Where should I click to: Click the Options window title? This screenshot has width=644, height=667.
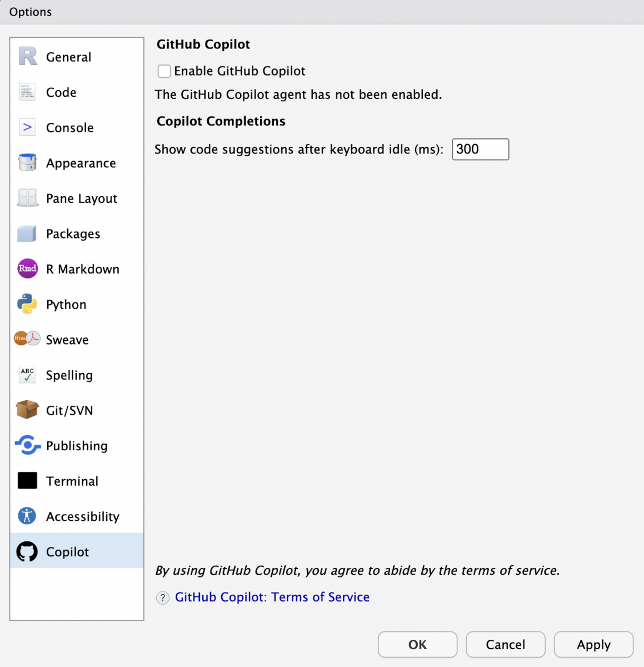[31, 12]
